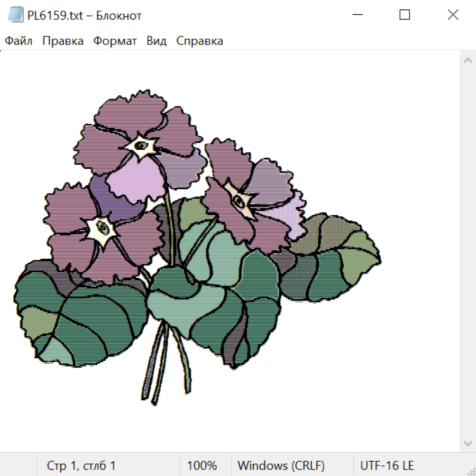Click the 'Стр 1, стлб 1' status indicator
The width and height of the screenshot is (476, 476).
[81, 465]
